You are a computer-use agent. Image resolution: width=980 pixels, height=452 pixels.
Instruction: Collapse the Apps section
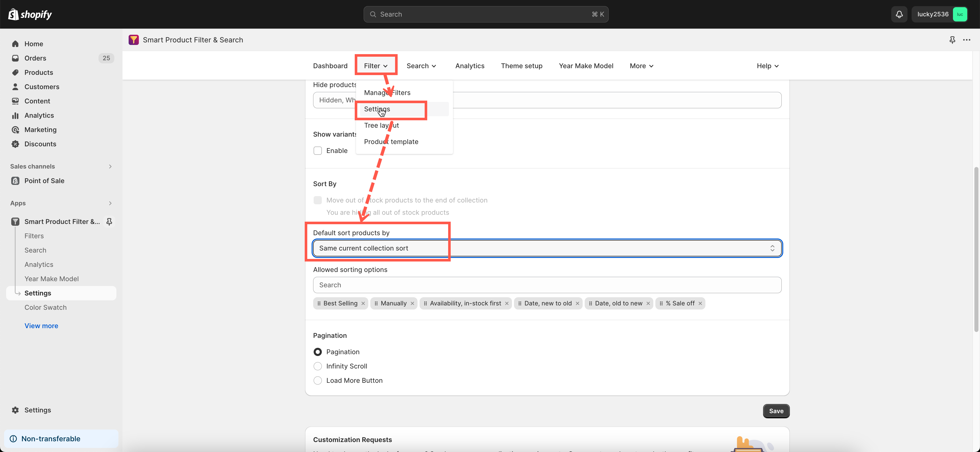[110, 203]
